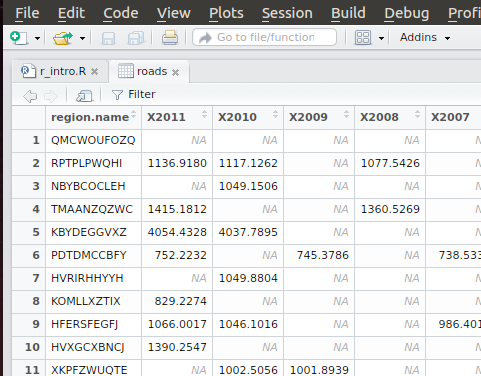Click the value 1117.1262
Screen dimensions: 481x376
click(x=248, y=163)
